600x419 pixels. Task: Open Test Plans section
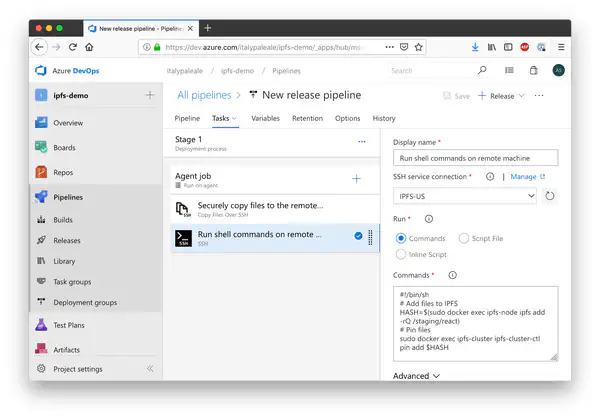click(41, 325)
